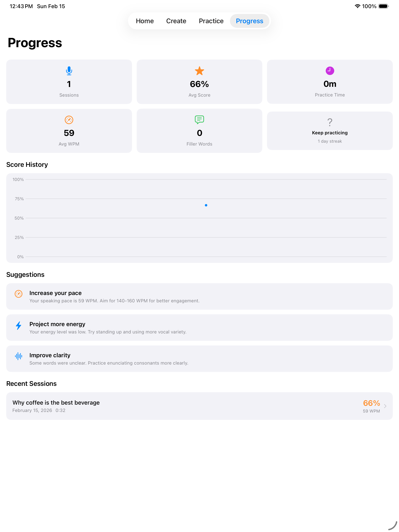Tap the 66% score of recent session
Viewport: 399px width, 532px height.
(372, 403)
